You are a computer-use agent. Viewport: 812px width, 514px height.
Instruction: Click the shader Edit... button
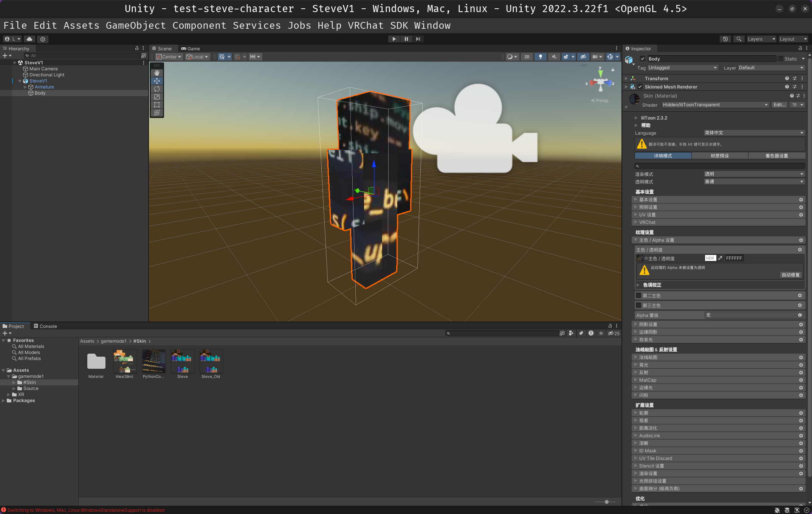pyautogui.click(x=779, y=105)
